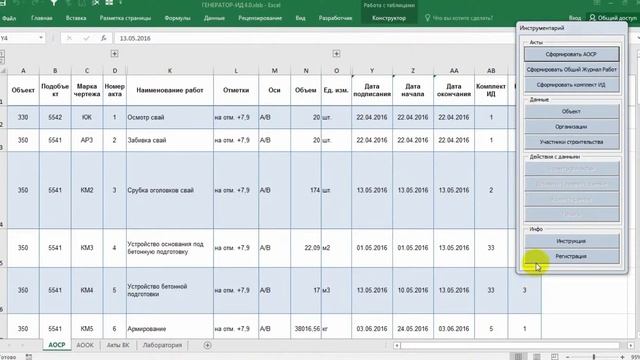
Task: Switch to the АОСР sheet tab
Action: point(57,345)
